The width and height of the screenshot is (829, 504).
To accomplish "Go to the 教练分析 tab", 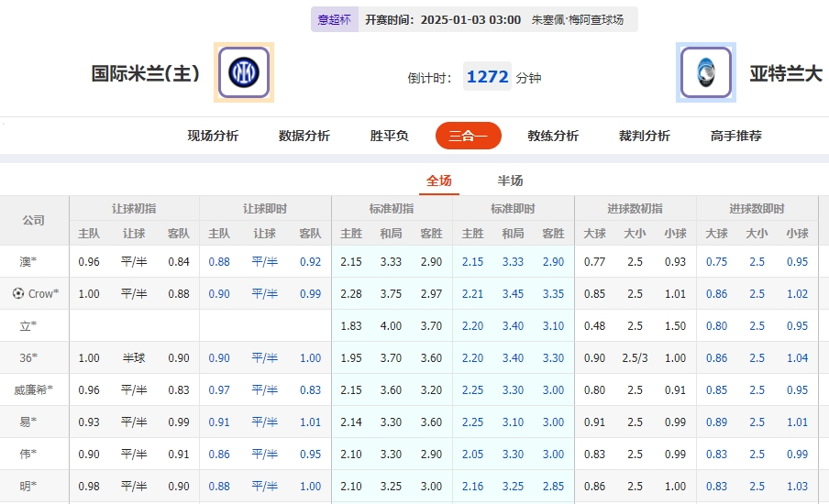I will [553, 136].
